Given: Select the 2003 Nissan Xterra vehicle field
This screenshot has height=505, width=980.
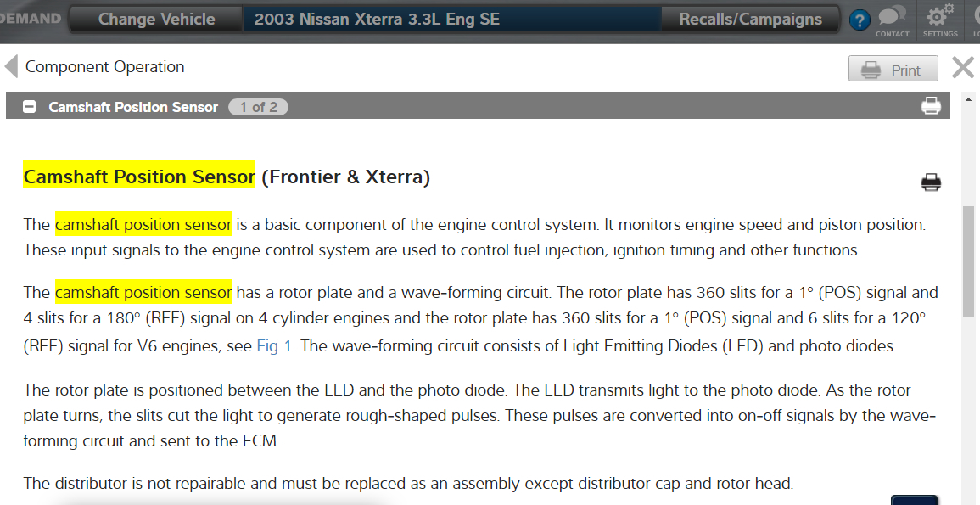Looking at the screenshot, I should pos(450,20).
